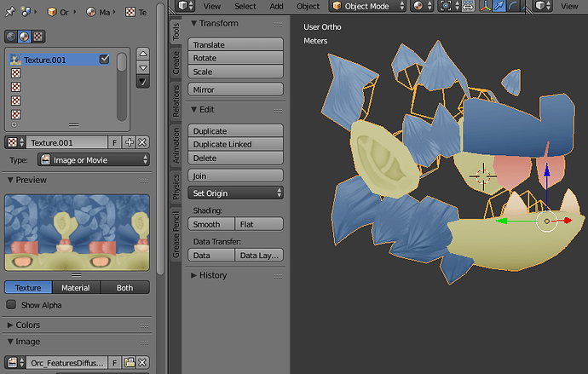
Task: Open the image datablock browse dropdown
Action: pyautogui.click(x=15, y=362)
